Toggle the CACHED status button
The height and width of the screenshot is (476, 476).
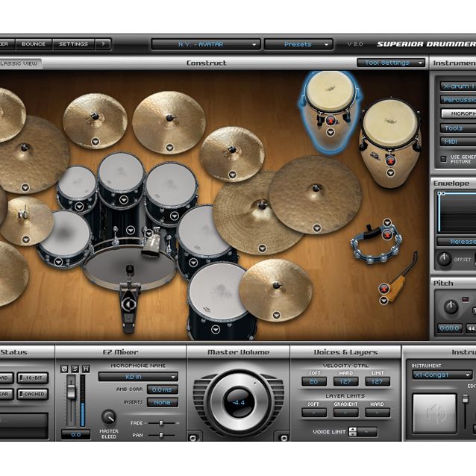pos(33,394)
